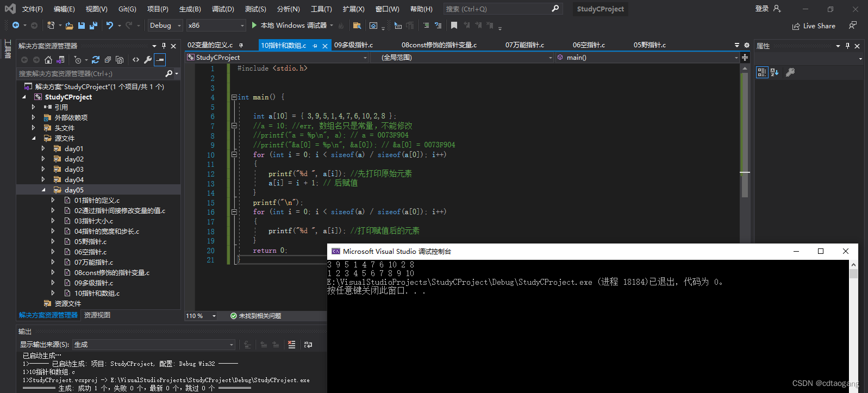Click Show All Files icon in Solution Explorer
The height and width of the screenshot is (393, 868).
click(120, 60)
